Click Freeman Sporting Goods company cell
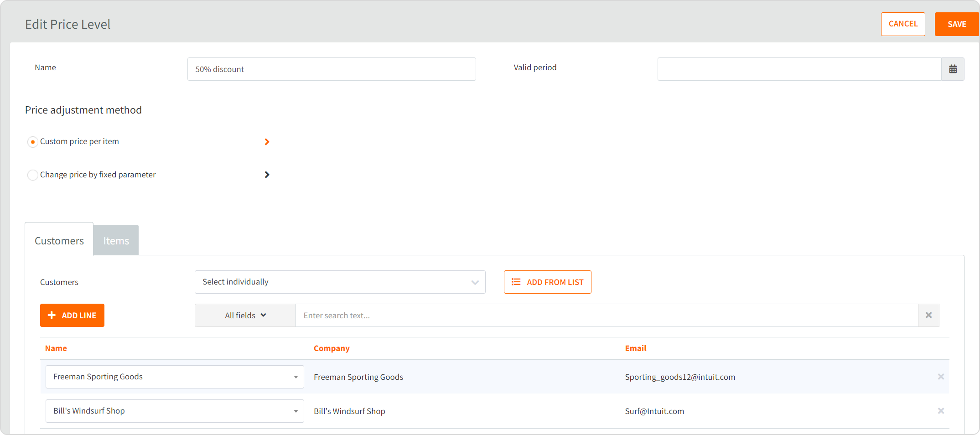The height and width of the screenshot is (435, 980). (358, 377)
